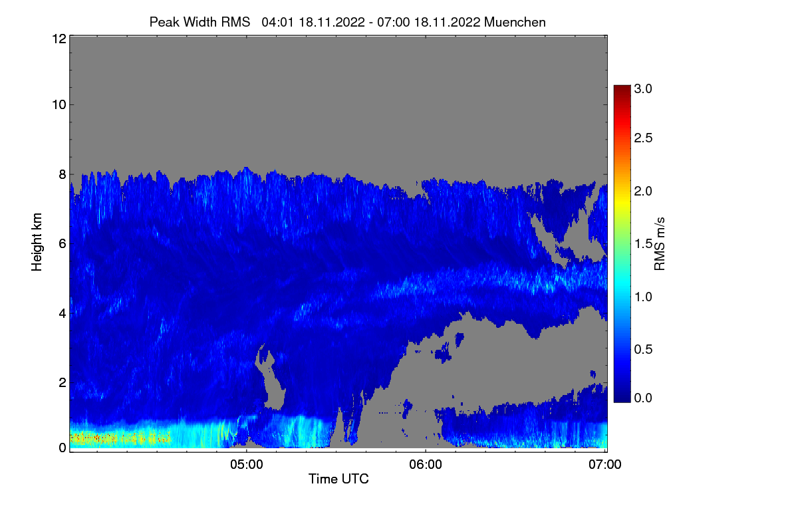
Task: Click the plot title 'Peak Width RMS'
Action: 199,22
